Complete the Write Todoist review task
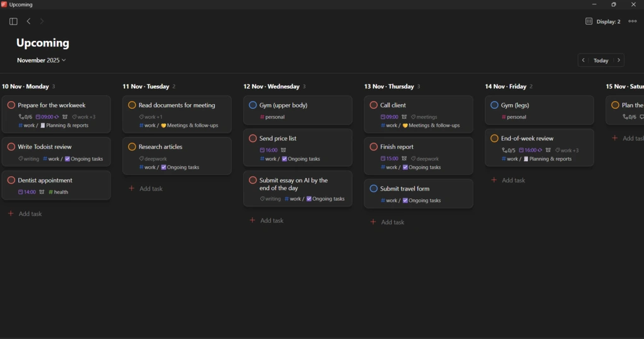 coord(11,146)
